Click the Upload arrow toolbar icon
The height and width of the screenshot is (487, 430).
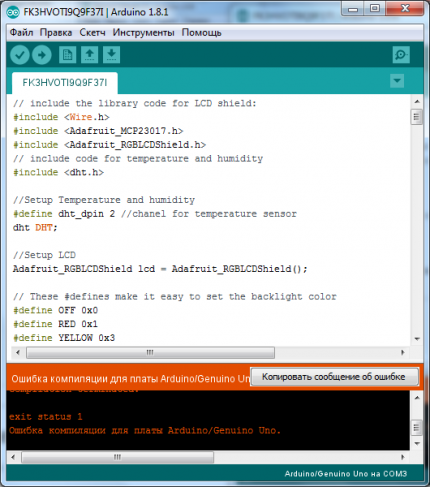coord(42,55)
